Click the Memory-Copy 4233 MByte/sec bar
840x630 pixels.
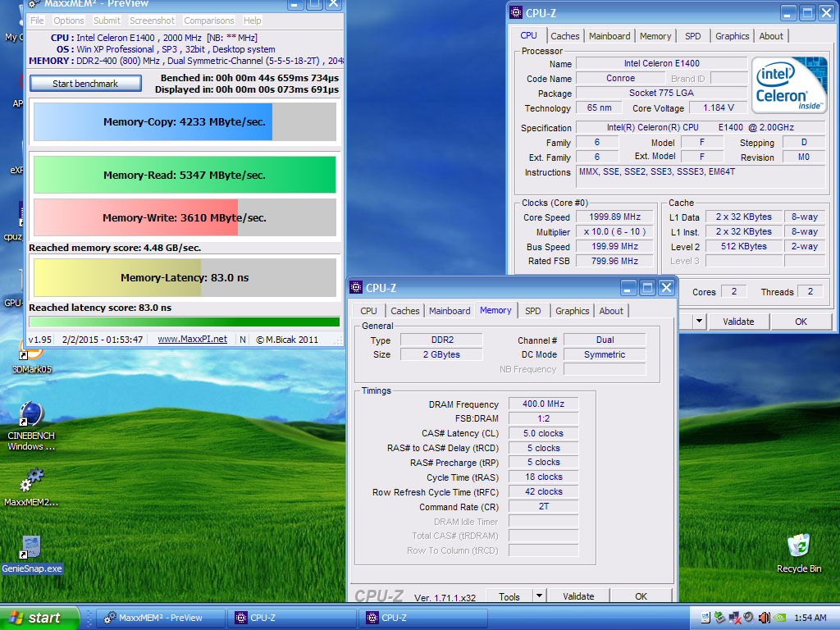[x=185, y=121]
